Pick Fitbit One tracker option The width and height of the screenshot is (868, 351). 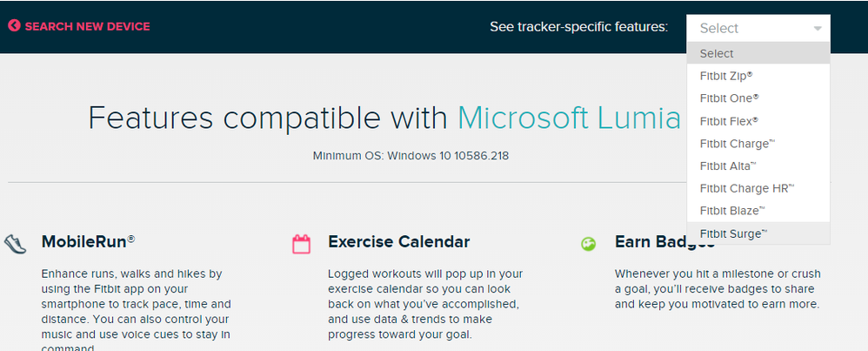(x=758, y=98)
